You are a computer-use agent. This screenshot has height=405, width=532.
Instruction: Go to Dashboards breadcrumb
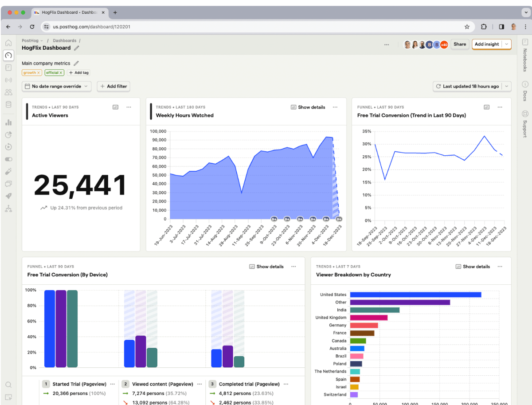(x=64, y=40)
